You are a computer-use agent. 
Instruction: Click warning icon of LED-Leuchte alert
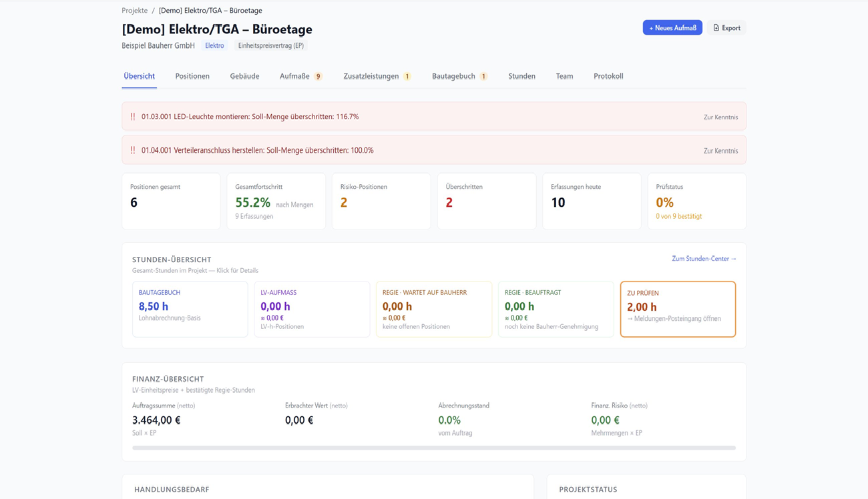pyautogui.click(x=133, y=117)
